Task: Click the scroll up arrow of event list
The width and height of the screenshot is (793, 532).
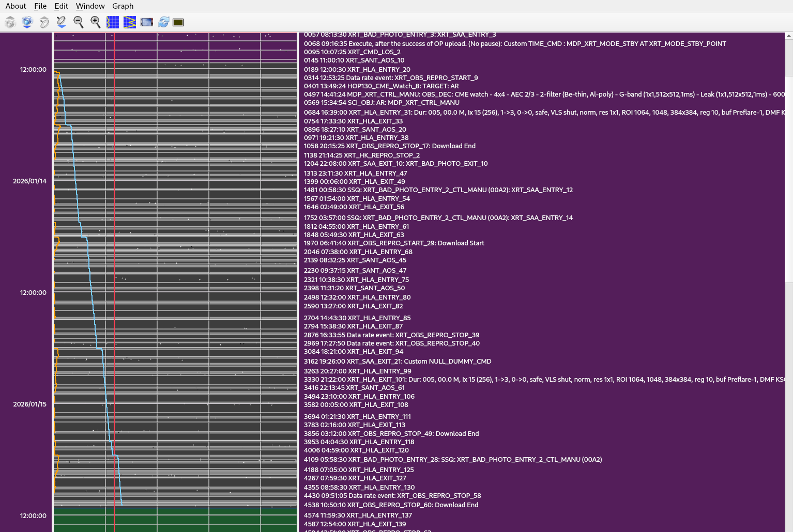Action: [x=788, y=36]
